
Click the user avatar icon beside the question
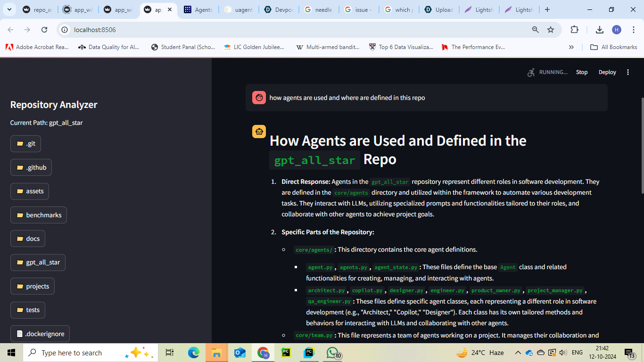259,98
